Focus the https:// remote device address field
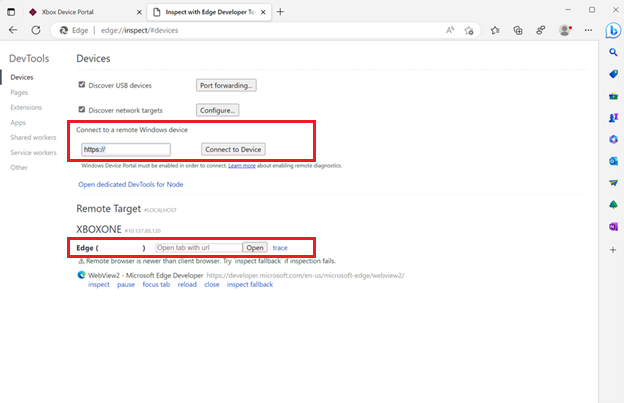 [126, 150]
